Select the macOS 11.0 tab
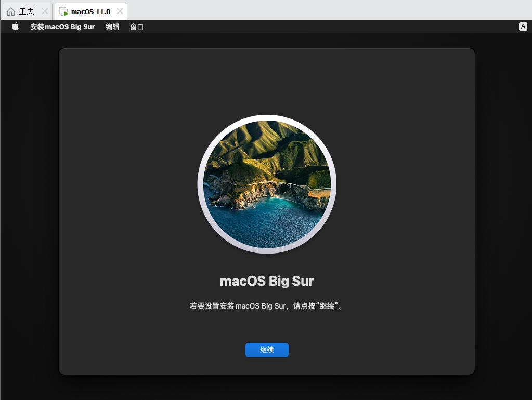 [91, 11]
